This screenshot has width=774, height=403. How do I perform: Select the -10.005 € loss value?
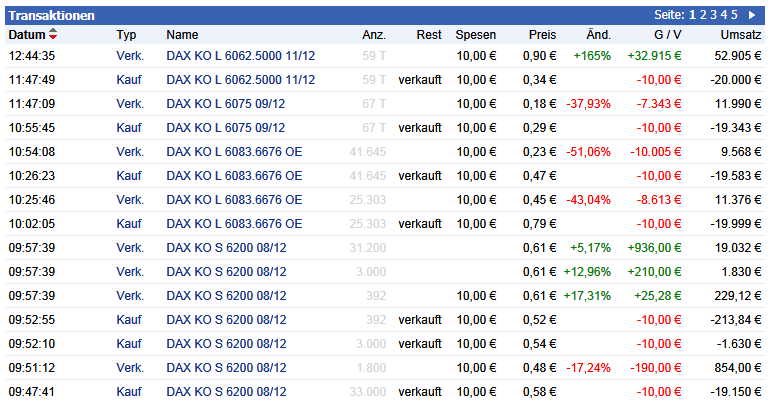(656, 152)
